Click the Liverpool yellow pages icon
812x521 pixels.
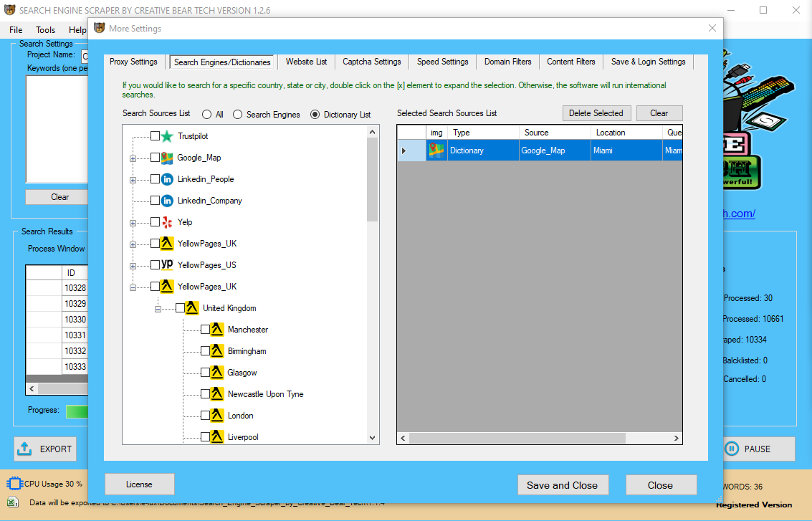click(217, 437)
